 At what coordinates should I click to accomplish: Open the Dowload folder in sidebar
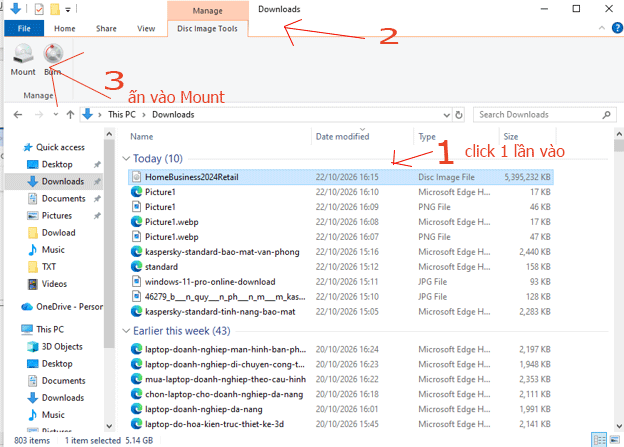[x=58, y=232]
